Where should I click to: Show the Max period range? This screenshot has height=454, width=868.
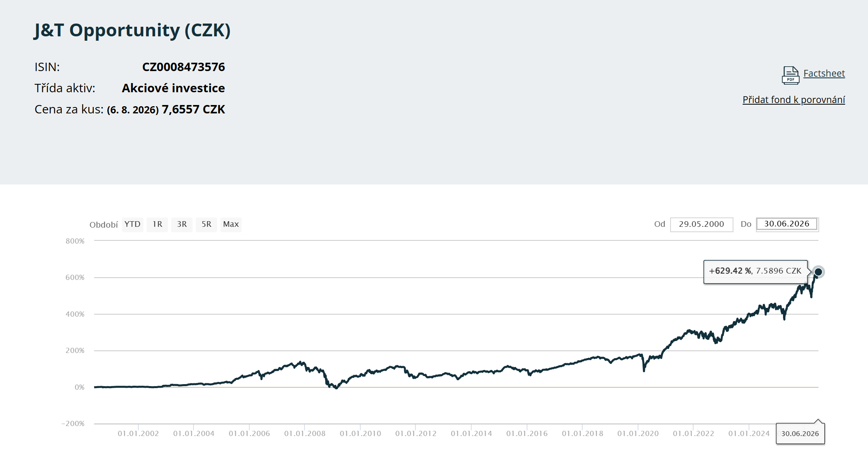231,224
